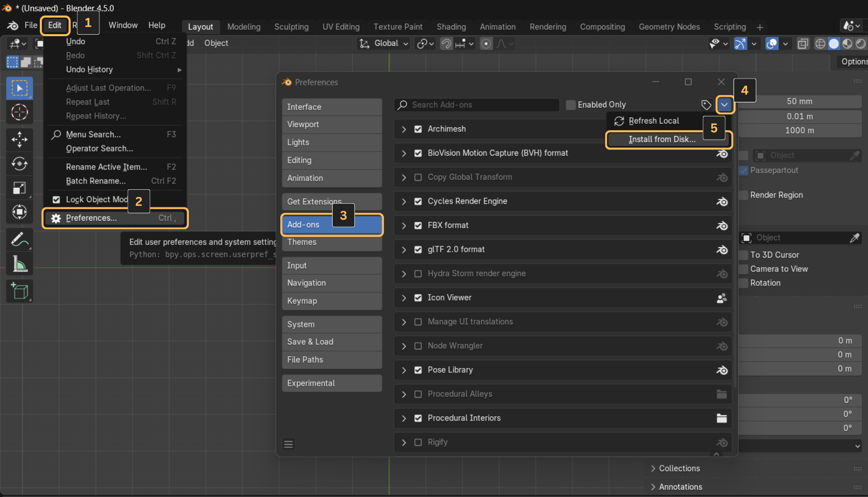Toggle viewport overlays icon

coord(772,44)
